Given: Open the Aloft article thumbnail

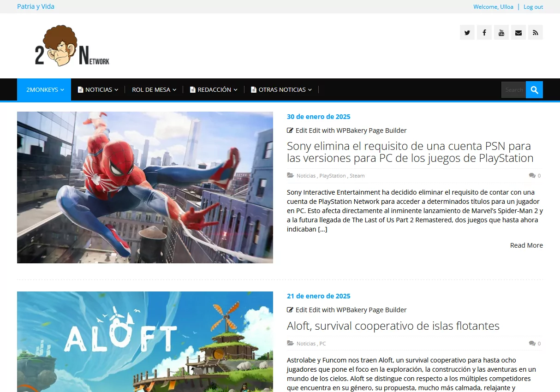Looking at the screenshot, I should [x=145, y=342].
